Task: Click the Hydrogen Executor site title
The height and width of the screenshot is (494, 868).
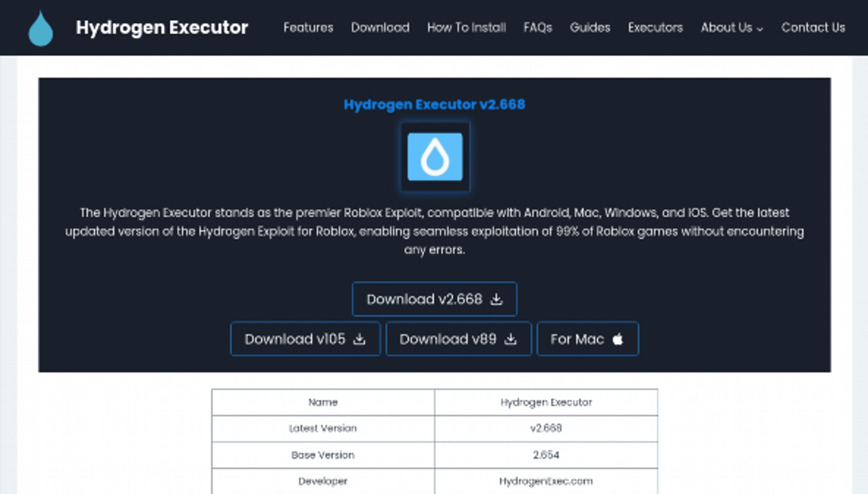Action: point(162,28)
